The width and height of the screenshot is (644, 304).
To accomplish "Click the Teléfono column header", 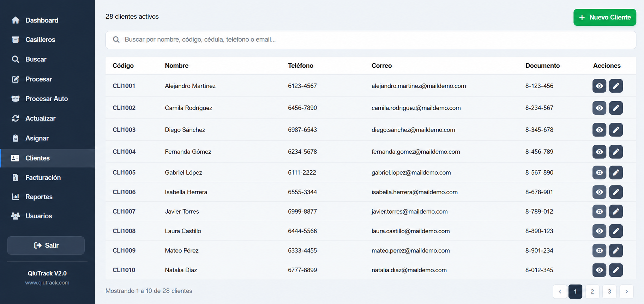I will (x=301, y=66).
